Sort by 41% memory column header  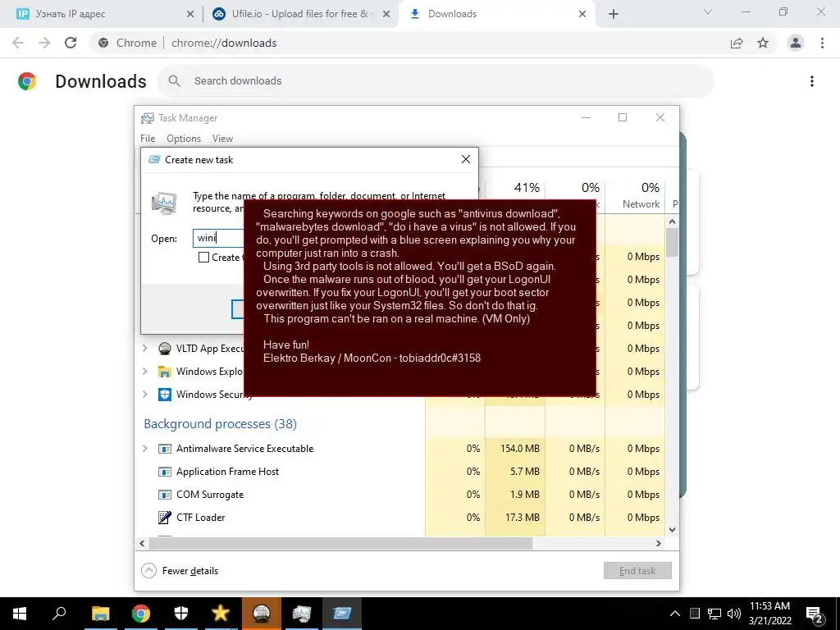(515, 195)
